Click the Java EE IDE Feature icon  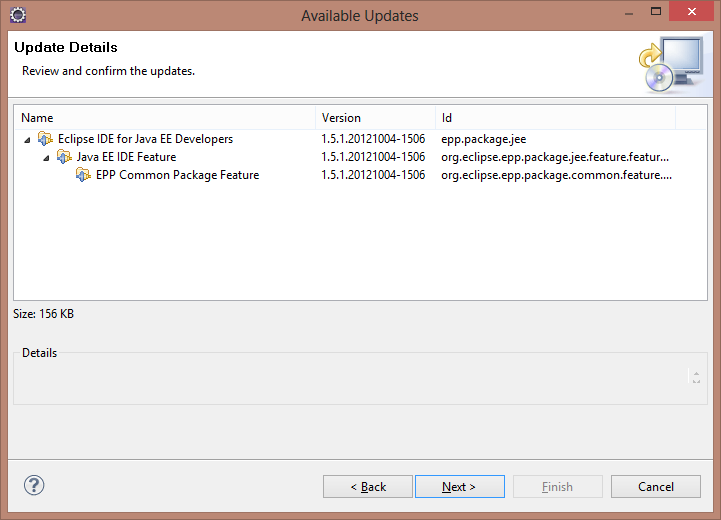click(x=64, y=157)
